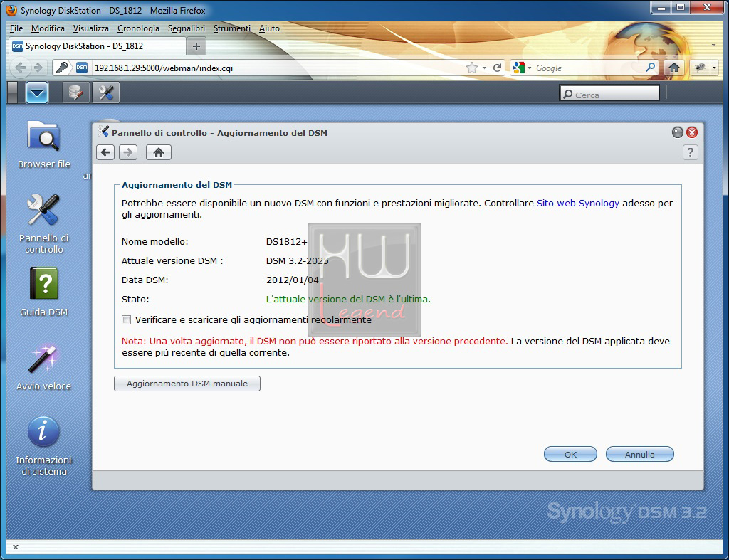Open the Segnalibri menu
This screenshot has height=560, width=729.
[187, 28]
